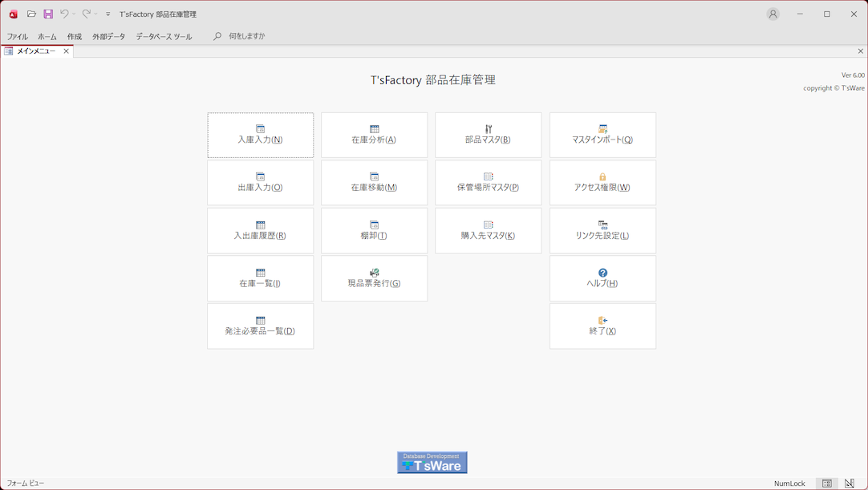Open 発注必要品一覧(D) reorder list
Screen dimensions: 868x490
tap(260, 326)
